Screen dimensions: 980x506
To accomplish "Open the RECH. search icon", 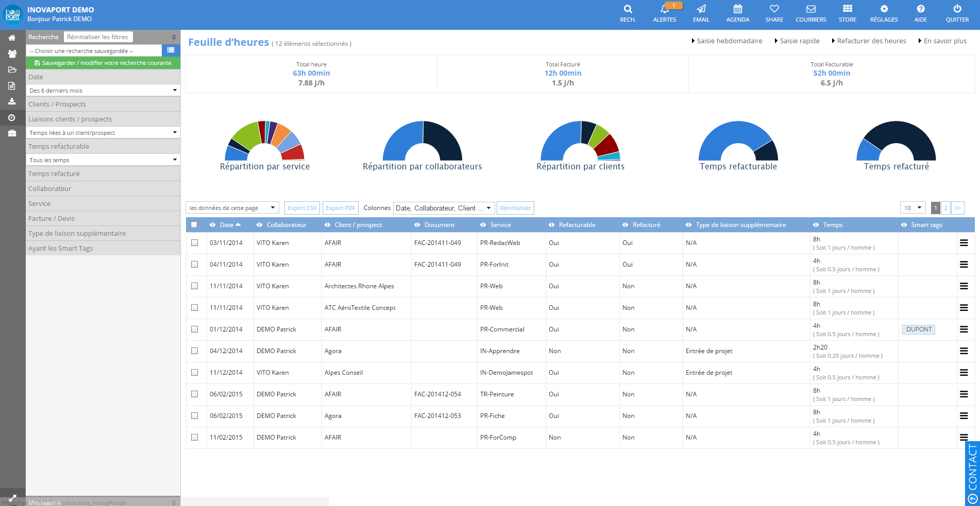I will (x=628, y=9).
